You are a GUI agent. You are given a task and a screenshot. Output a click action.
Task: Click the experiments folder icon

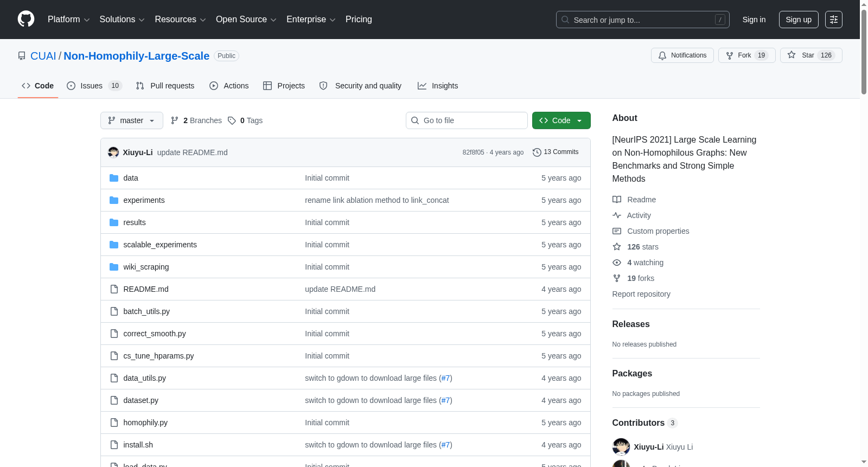(x=114, y=200)
